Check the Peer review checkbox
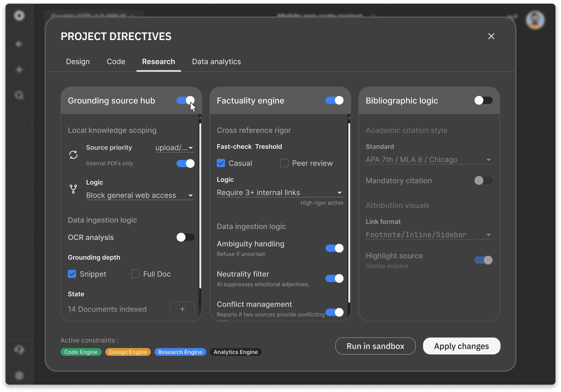Viewport: 561px width, 392px height. (284, 163)
